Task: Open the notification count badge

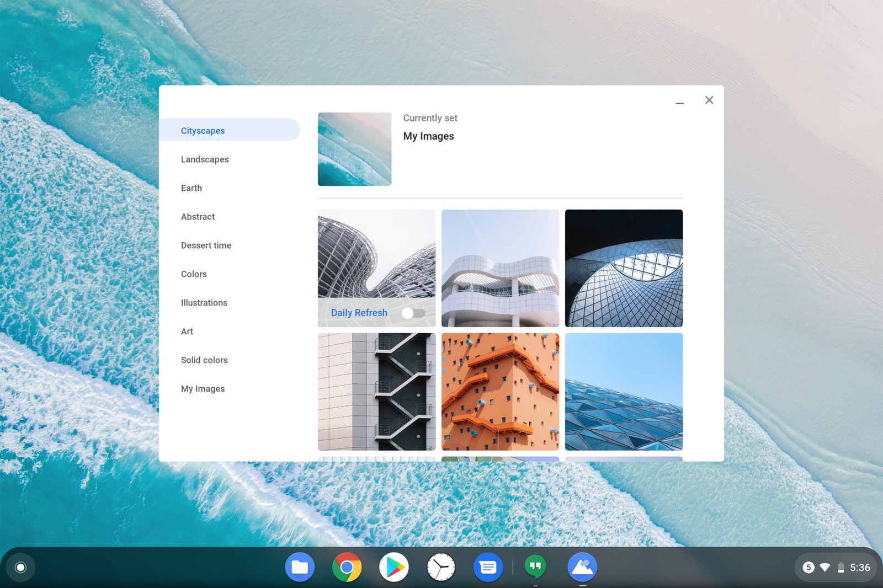Action: point(808,568)
